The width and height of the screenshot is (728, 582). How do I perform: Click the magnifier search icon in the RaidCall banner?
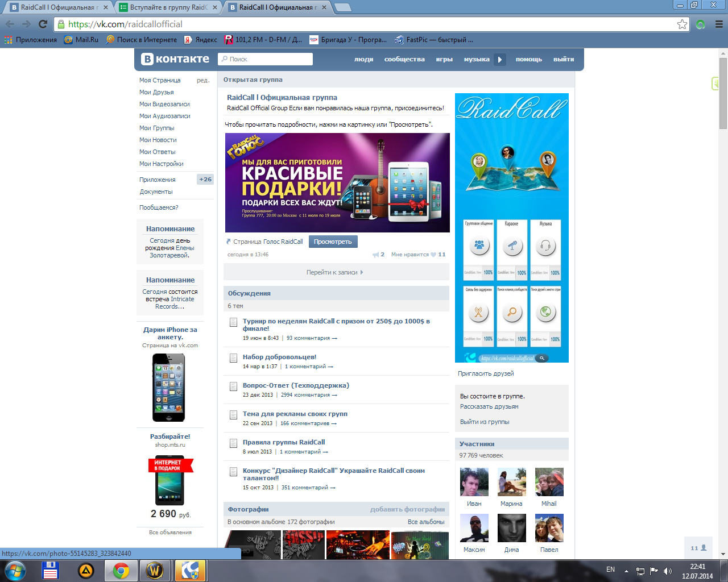click(512, 312)
